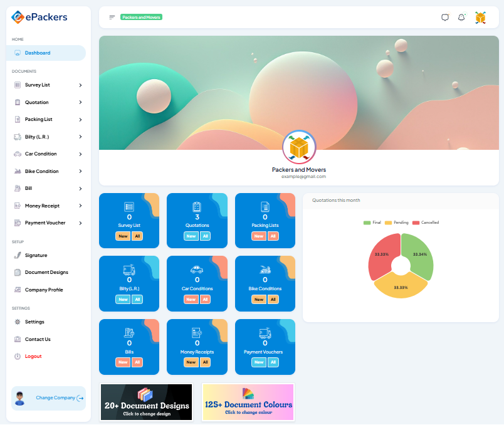Click the user avatar box icon top-right
504x425 pixels.
(480, 18)
